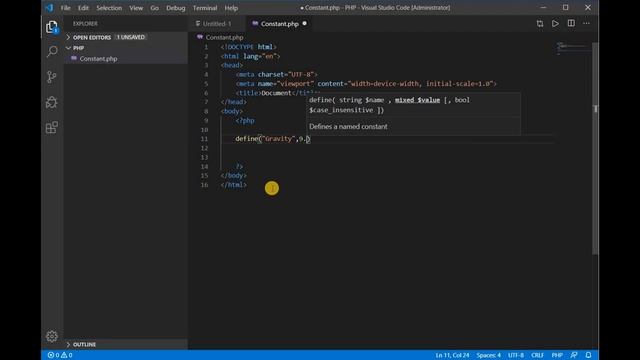640x360 pixels.
Task: Open the Explorer view in activity bar
Action: point(52,27)
